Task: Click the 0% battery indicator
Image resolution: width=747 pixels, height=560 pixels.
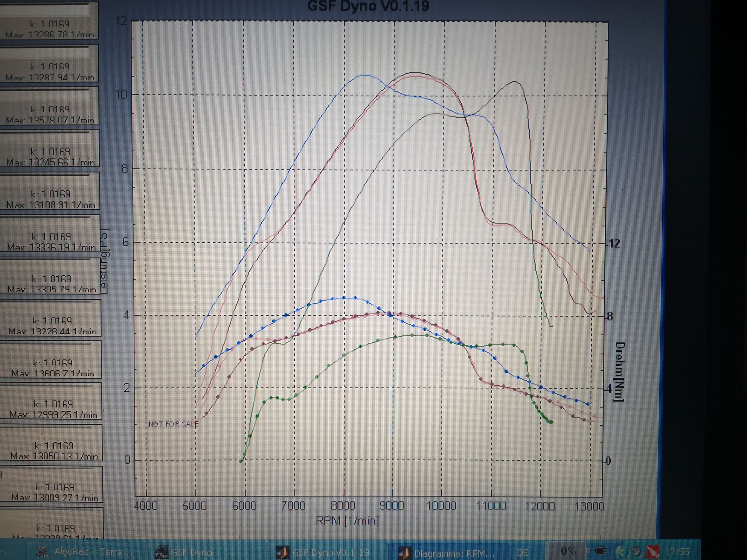Action: coord(568,551)
